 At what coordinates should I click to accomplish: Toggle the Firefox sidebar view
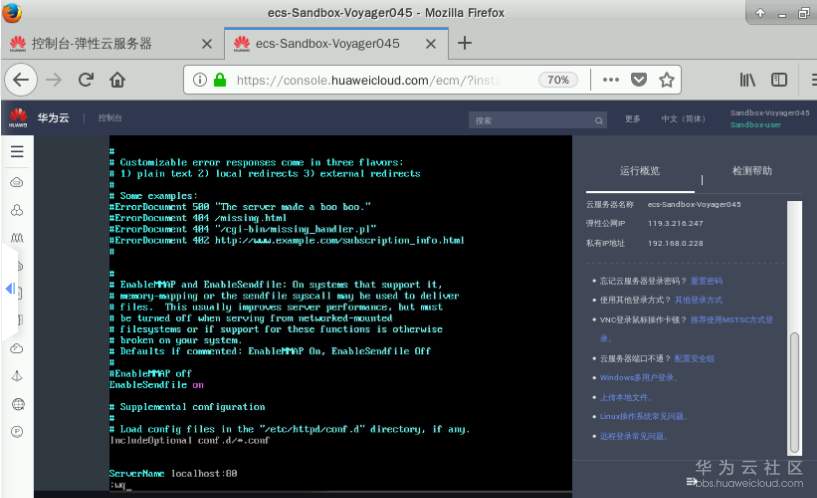779,80
